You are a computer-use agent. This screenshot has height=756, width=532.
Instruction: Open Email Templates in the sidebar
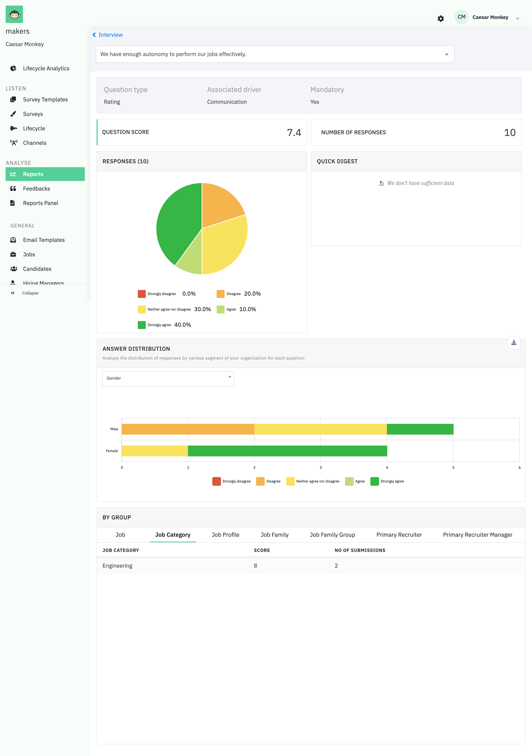pyautogui.click(x=44, y=240)
